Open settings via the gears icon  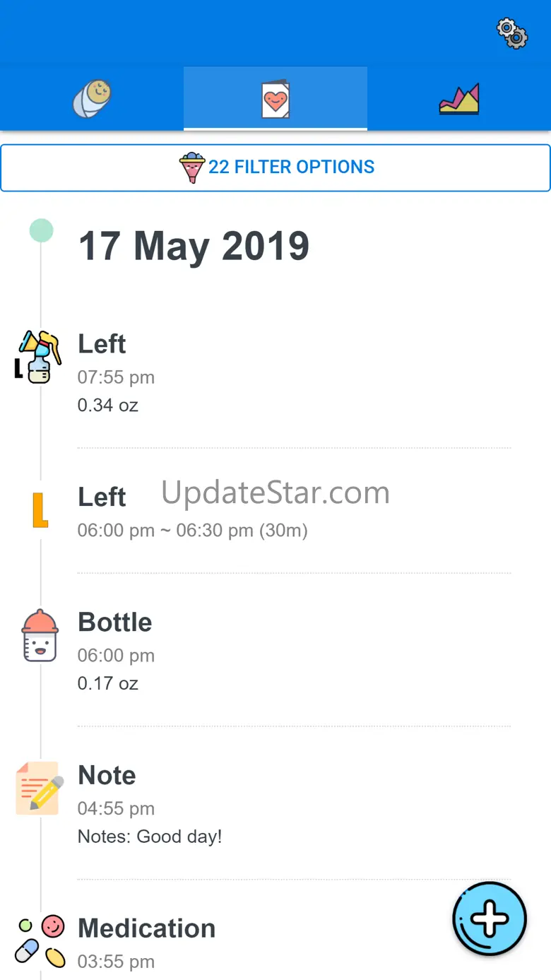tap(512, 33)
